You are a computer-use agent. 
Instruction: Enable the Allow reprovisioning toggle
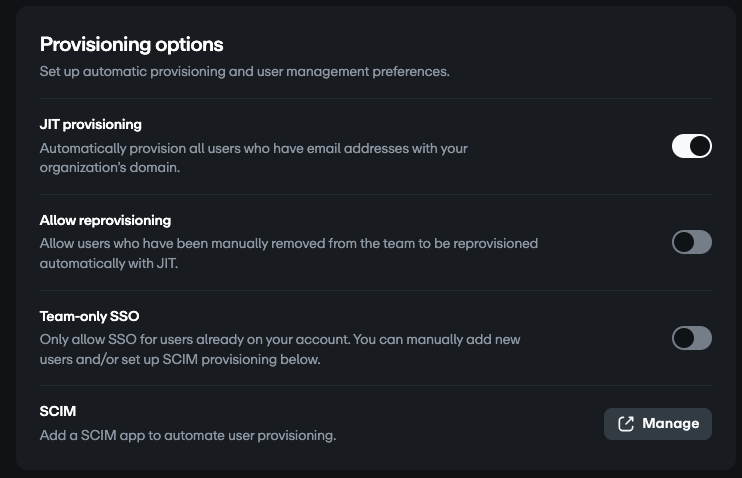691,242
